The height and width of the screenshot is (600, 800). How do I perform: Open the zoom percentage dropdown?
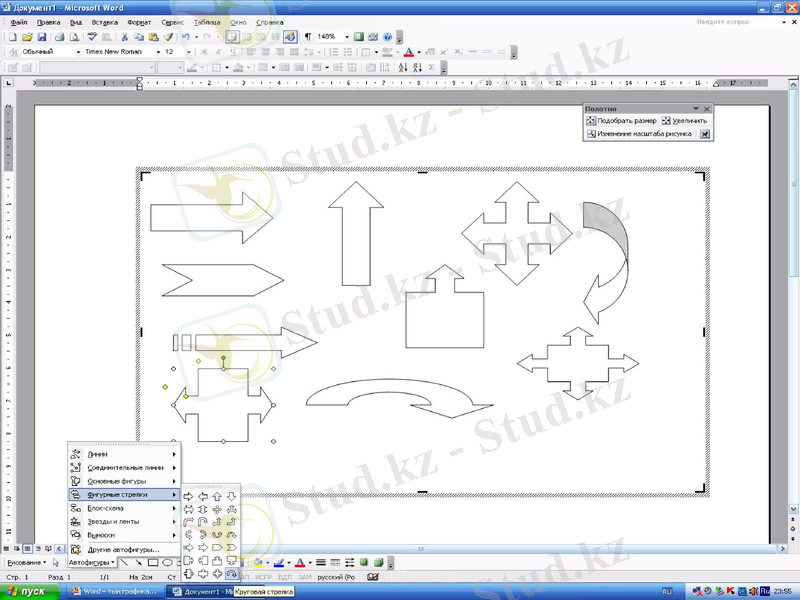[347, 37]
